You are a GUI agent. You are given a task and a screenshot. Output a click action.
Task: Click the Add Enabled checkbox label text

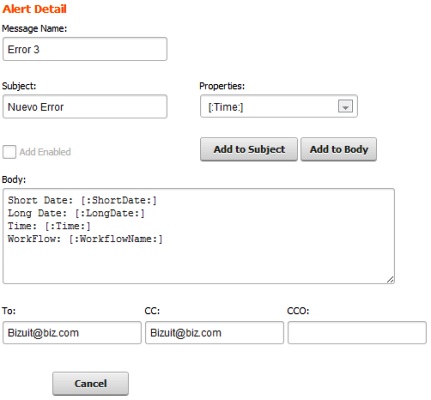tap(45, 152)
